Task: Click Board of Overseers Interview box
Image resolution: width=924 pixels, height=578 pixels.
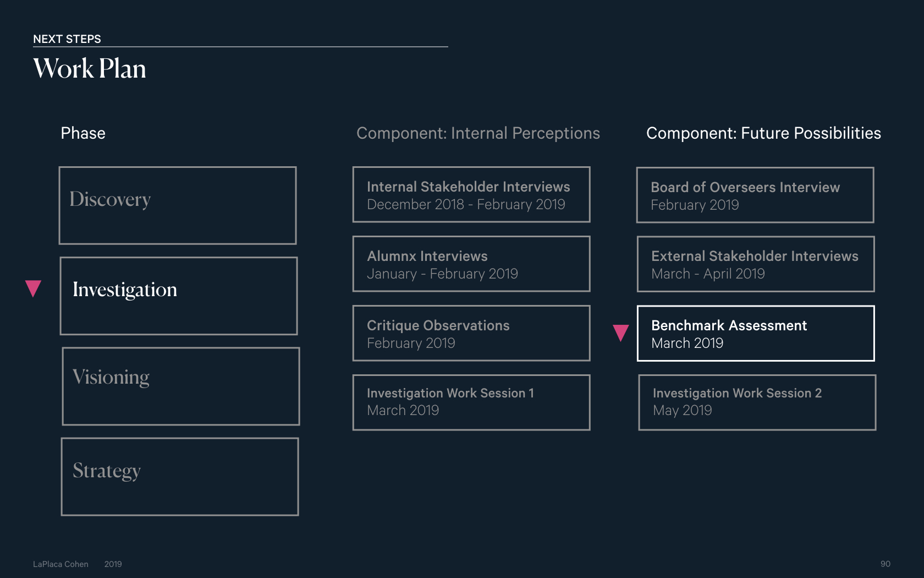Action: point(755,195)
